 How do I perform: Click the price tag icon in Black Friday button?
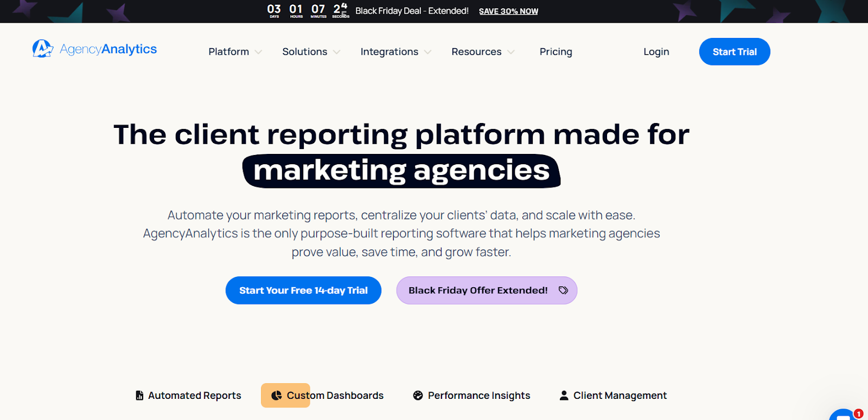(564, 290)
